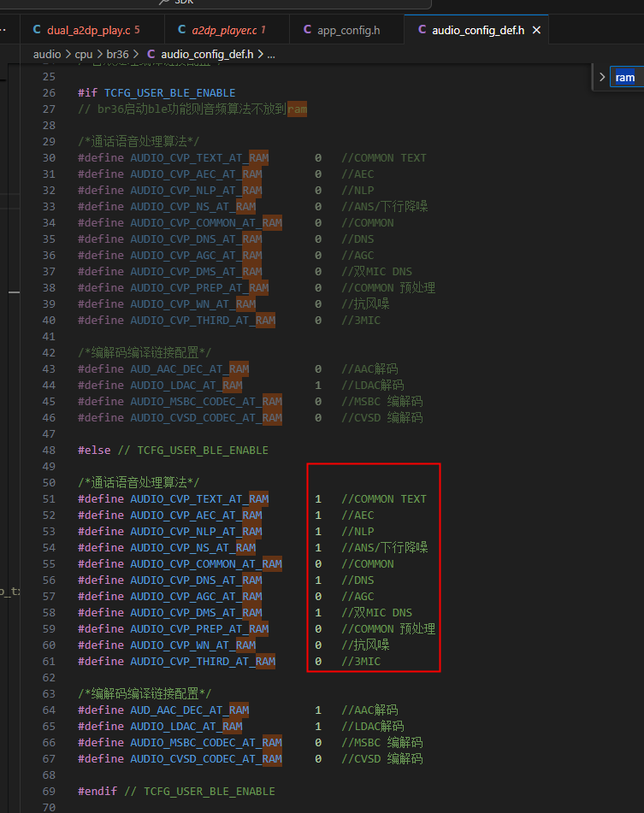Click highlighted 'ram' match in the line 27 comment
Image resolution: width=644 pixels, height=813 pixels.
(x=297, y=109)
